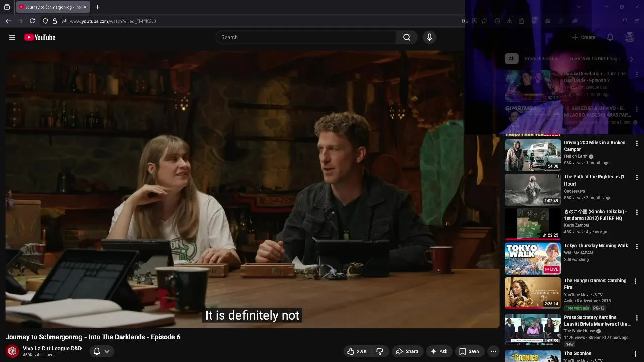Open the Firefox application menu
The height and width of the screenshot is (362, 644).
pos(636,21)
